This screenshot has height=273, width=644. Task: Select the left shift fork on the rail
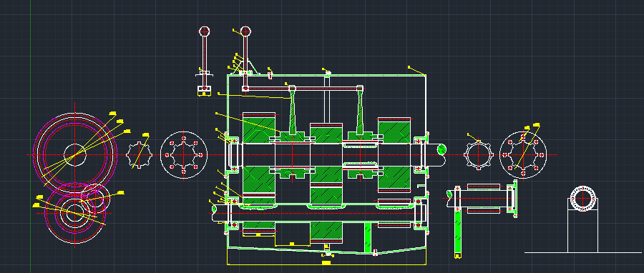coord(292,111)
